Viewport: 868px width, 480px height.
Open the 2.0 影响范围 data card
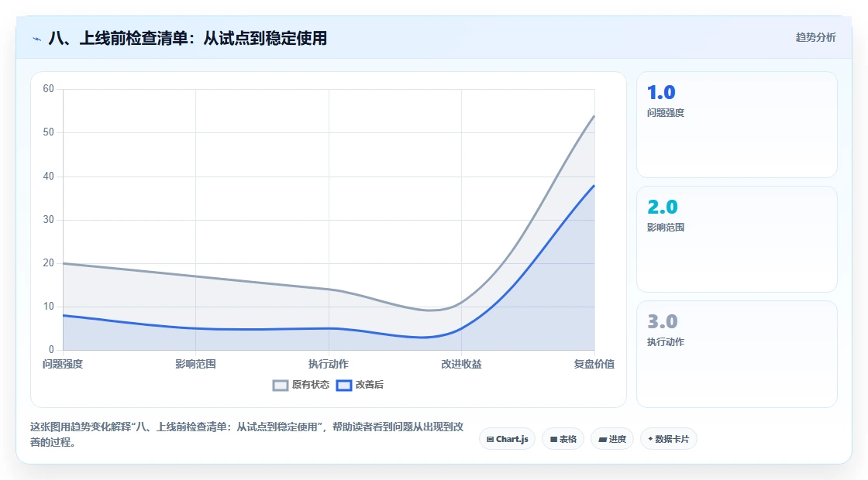tap(737, 239)
